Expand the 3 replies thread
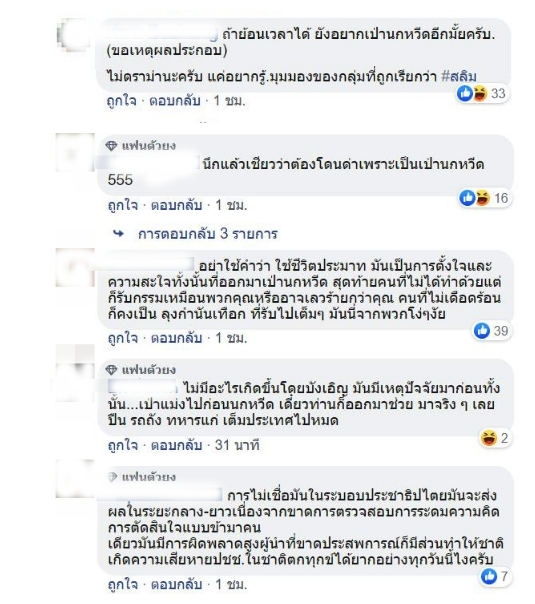This screenshot has width=535, height=604. click(x=208, y=233)
